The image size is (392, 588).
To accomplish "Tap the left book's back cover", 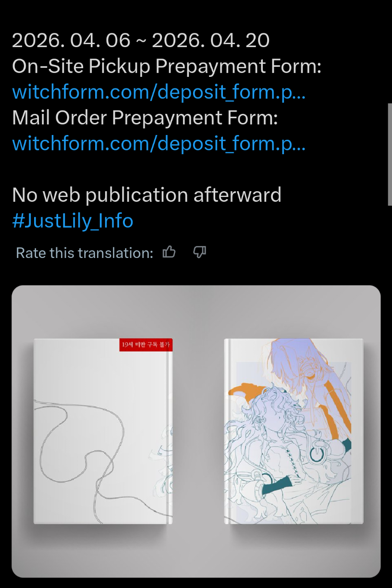I will pos(103,431).
